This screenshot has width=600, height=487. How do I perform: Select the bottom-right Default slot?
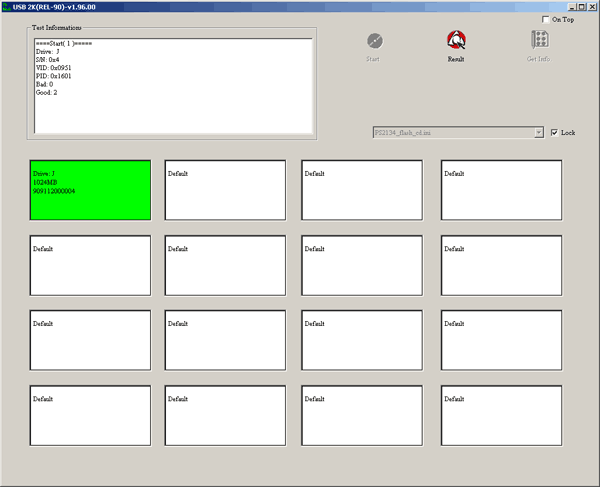tap(501, 415)
